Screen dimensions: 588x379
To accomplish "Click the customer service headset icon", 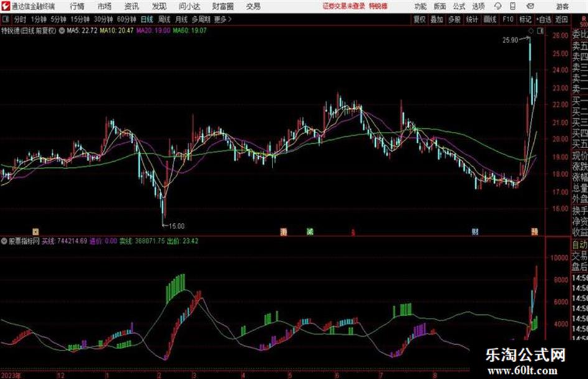I will tap(498, 6).
